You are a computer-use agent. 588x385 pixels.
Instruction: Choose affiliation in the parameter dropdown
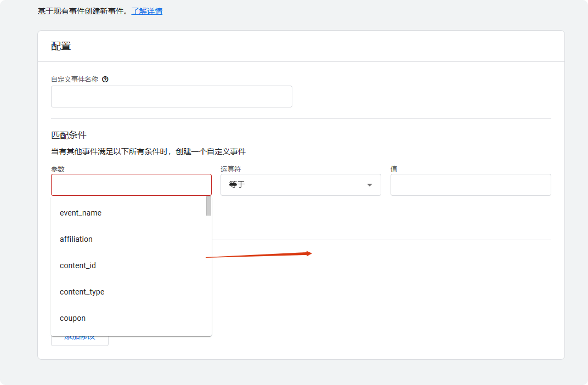[x=76, y=239]
